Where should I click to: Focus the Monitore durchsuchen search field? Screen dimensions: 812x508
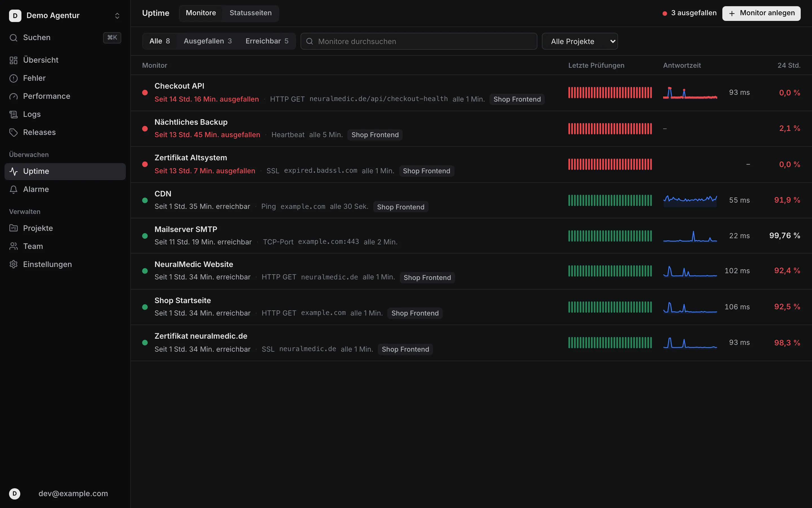coord(419,41)
